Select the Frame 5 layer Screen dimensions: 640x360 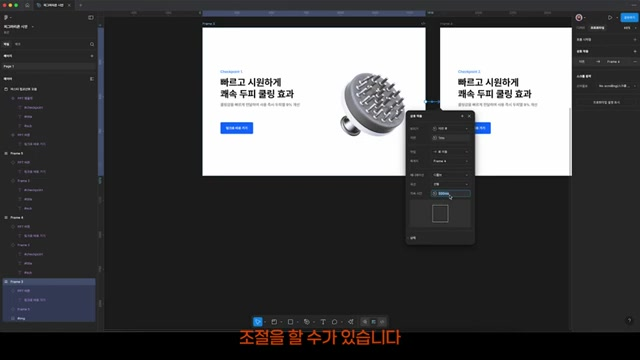click(x=17, y=153)
